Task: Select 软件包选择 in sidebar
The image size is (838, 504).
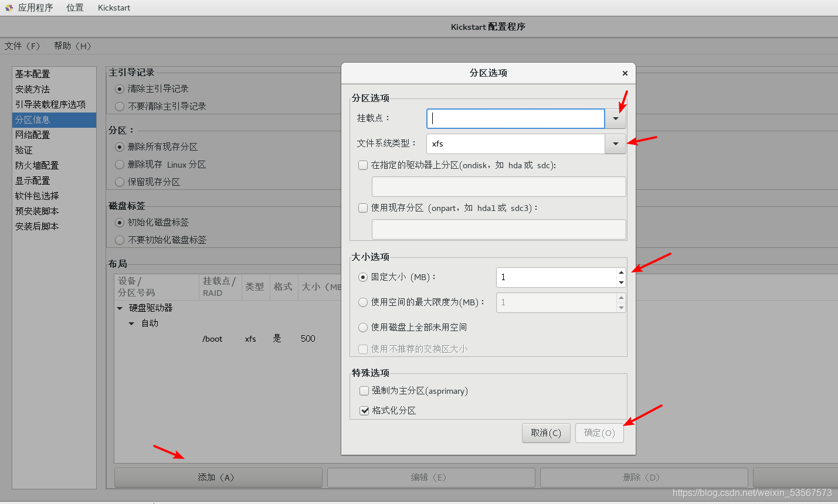Action: click(54, 196)
